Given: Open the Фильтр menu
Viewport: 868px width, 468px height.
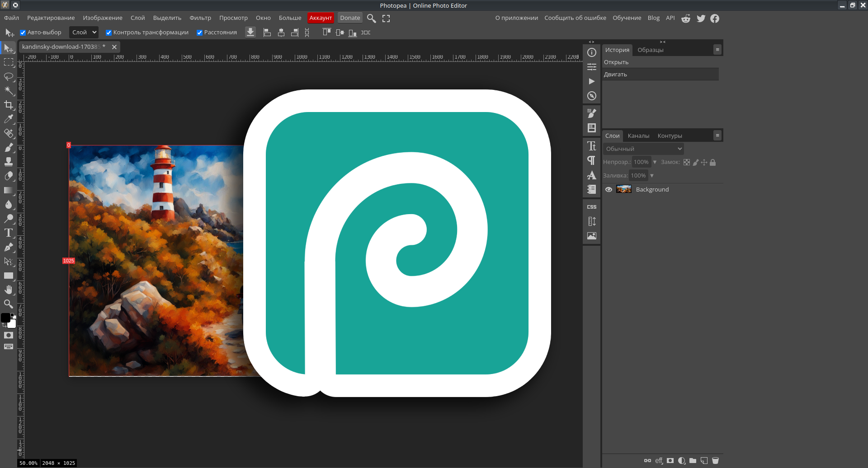Looking at the screenshot, I should [200, 18].
